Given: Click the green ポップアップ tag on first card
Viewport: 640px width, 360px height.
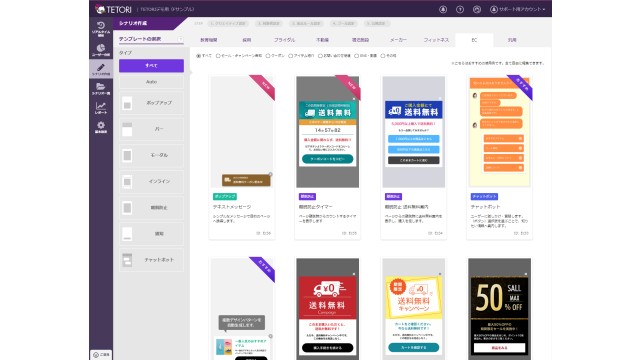Looking at the screenshot, I should pos(225,196).
